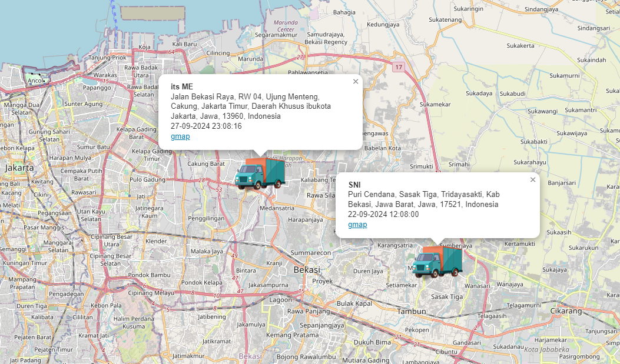This screenshot has width=620, height=364.
Task: Click the its ME popup title
Action: point(182,87)
